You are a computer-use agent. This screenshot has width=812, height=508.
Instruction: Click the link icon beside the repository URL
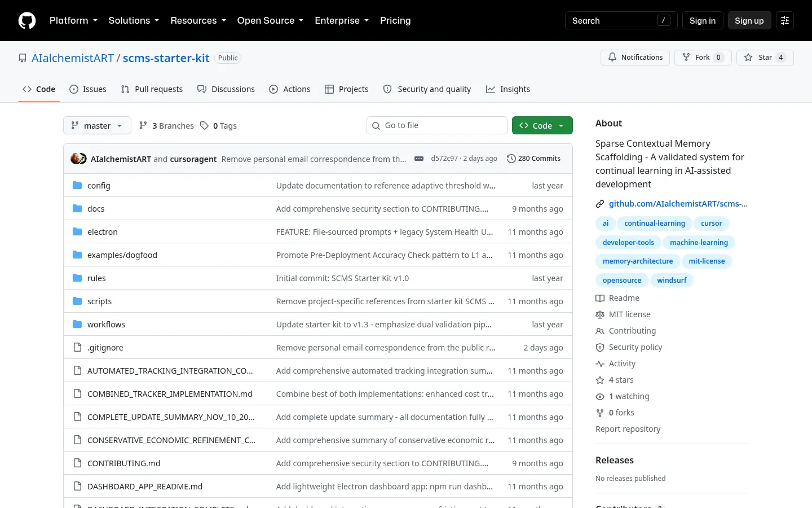pyautogui.click(x=600, y=204)
